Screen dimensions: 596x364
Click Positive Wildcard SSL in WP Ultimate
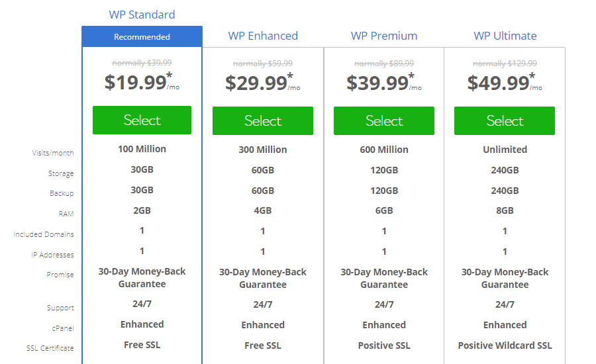pos(505,345)
